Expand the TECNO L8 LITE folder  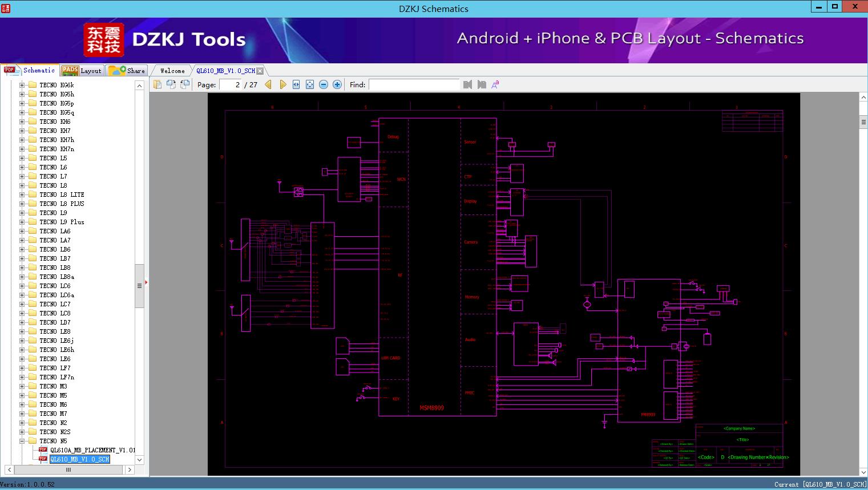(22, 195)
